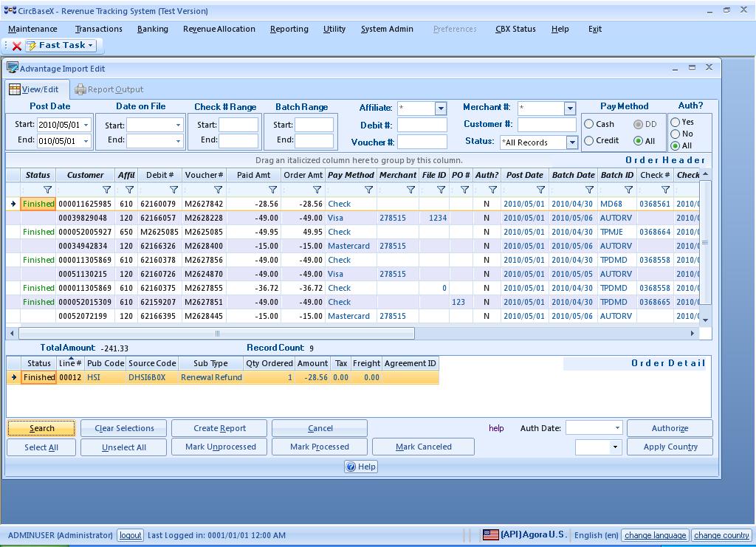Screen dimensions: 756x547
Task: Expand the Affiliate dropdown
Action: tap(441, 109)
